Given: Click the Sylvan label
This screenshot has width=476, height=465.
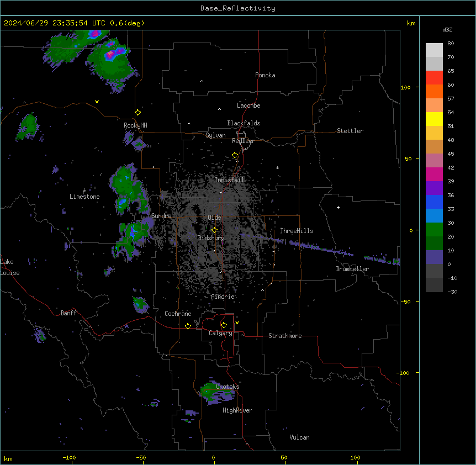Looking at the screenshot, I should [215, 135].
